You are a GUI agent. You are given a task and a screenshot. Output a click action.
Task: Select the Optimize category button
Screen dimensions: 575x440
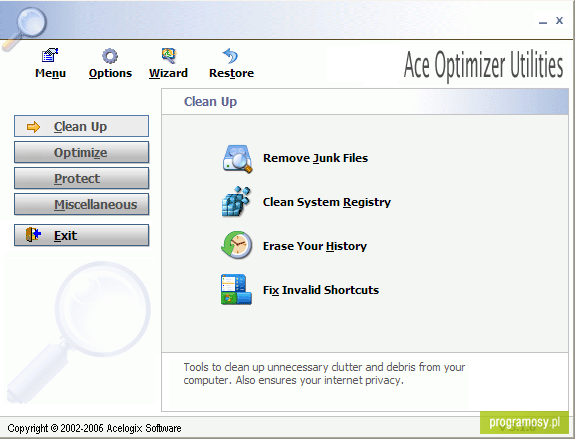(81, 152)
